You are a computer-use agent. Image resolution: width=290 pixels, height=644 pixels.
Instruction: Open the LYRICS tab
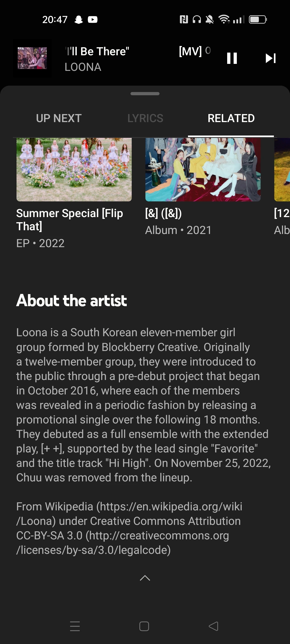tap(145, 118)
